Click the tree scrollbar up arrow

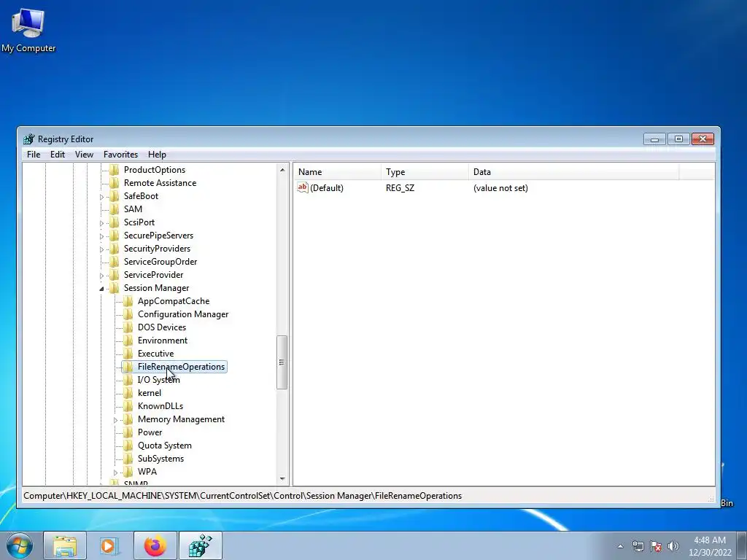[x=282, y=170]
